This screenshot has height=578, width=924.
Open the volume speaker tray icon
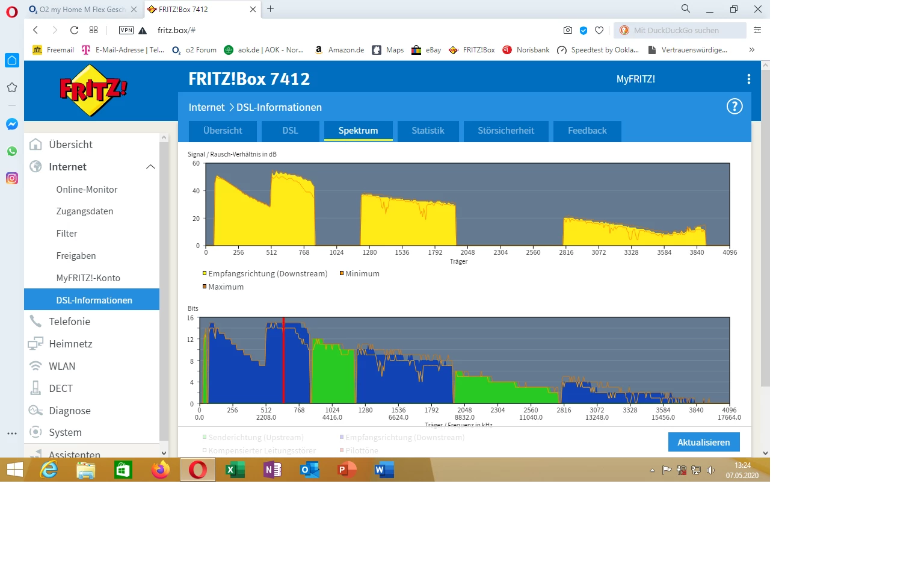click(710, 470)
